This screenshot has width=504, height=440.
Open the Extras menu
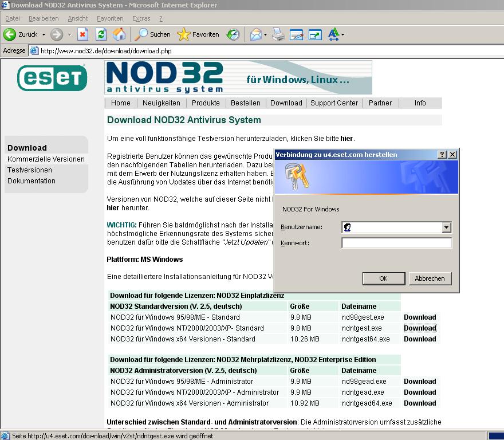[141, 18]
